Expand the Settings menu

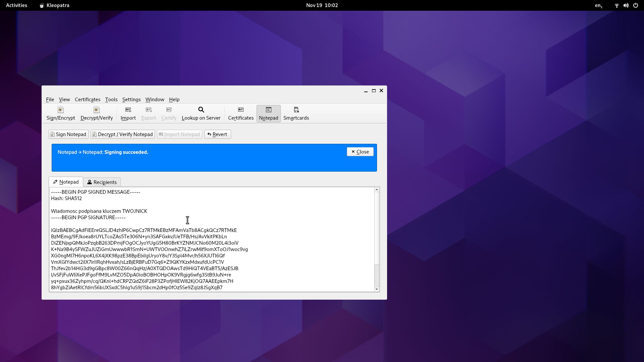click(x=131, y=100)
